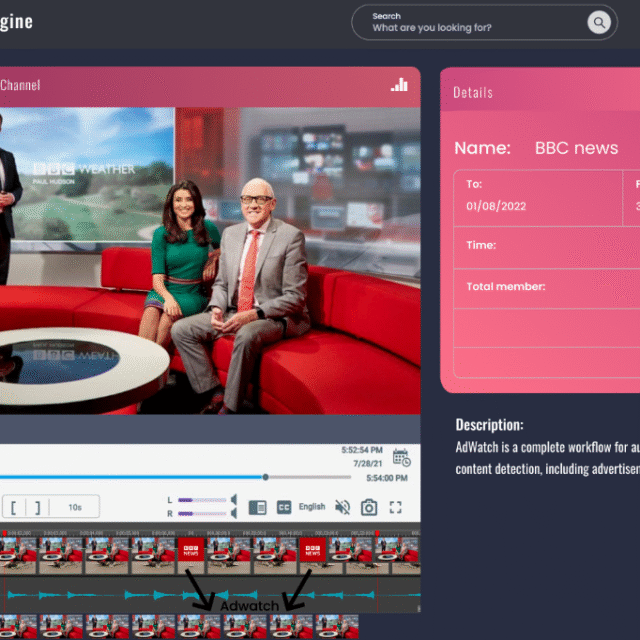This screenshot has width=640, height=640.
Task: Click the search magnifier button
Action: click(599, 22)
